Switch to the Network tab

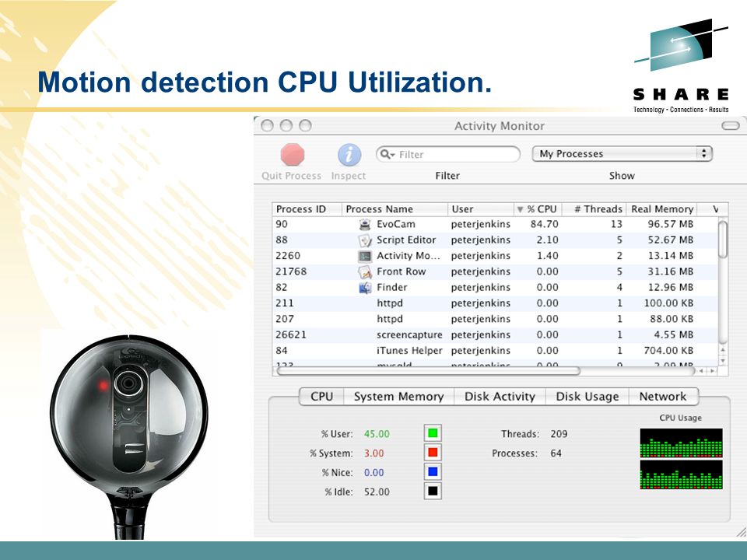click(663, 397)
